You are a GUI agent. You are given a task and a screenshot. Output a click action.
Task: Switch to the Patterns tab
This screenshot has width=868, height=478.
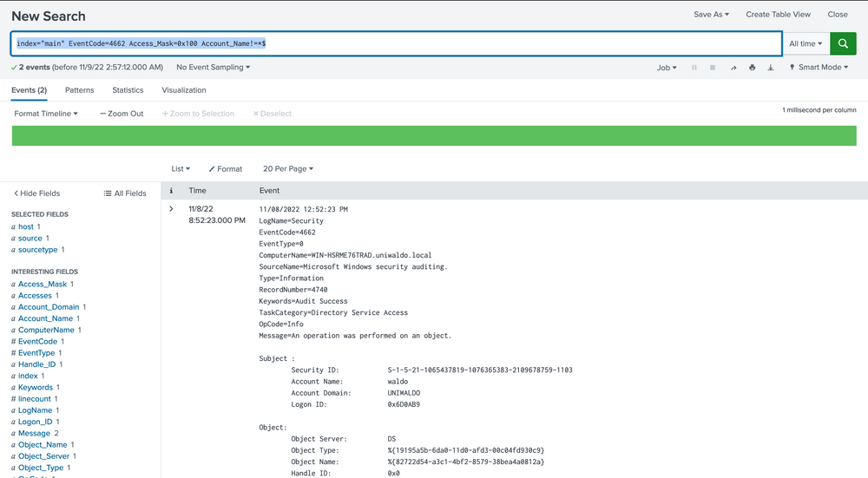[x=80, y=90]
